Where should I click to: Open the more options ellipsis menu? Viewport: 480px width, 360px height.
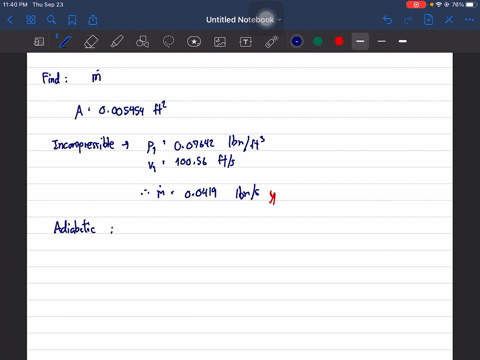[470, 20]
